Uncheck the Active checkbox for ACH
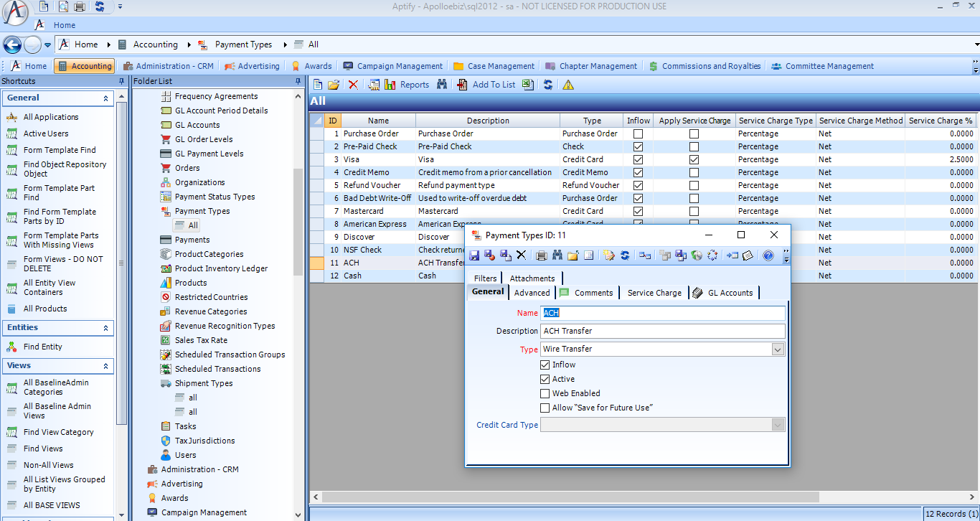 click(x=545, y=379)
